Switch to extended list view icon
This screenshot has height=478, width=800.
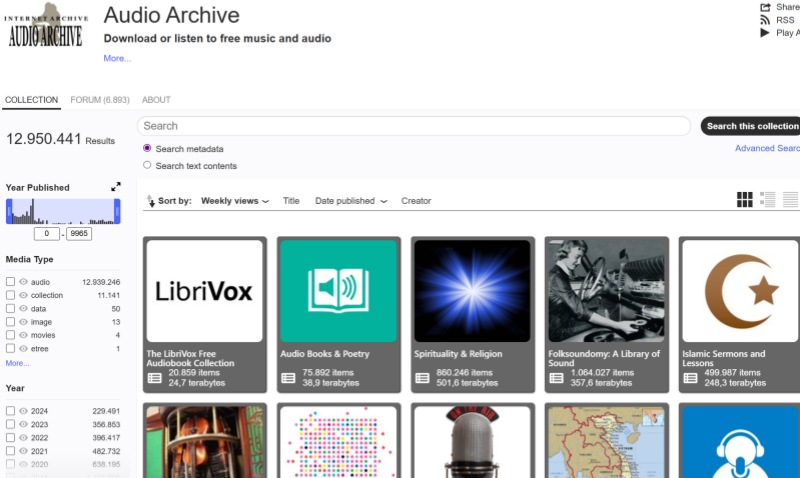[768, 200]
